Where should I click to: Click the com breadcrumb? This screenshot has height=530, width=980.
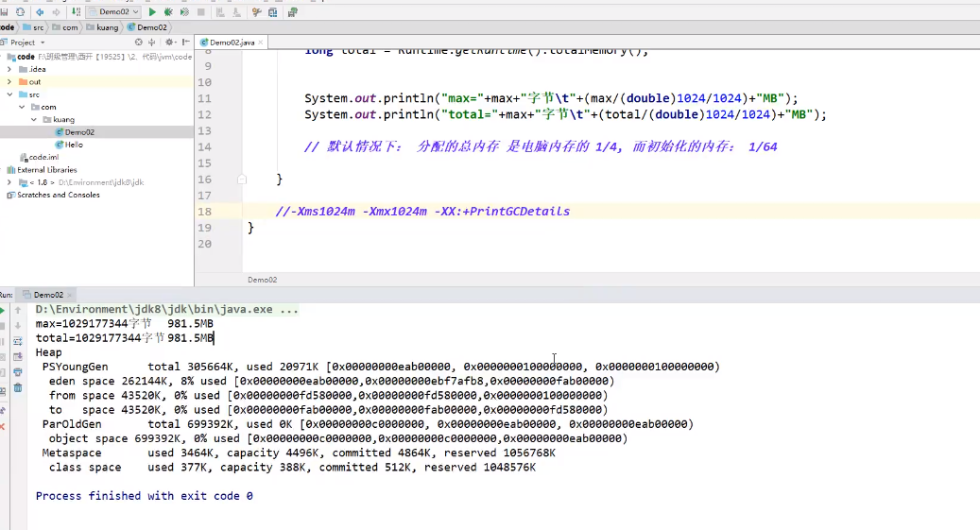tap(65, 27)
